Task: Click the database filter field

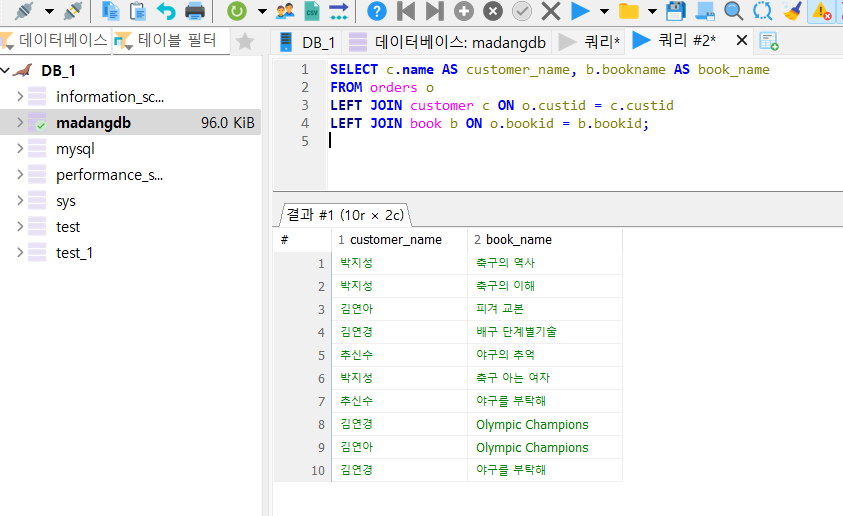Action: click(x=56, y=40)
